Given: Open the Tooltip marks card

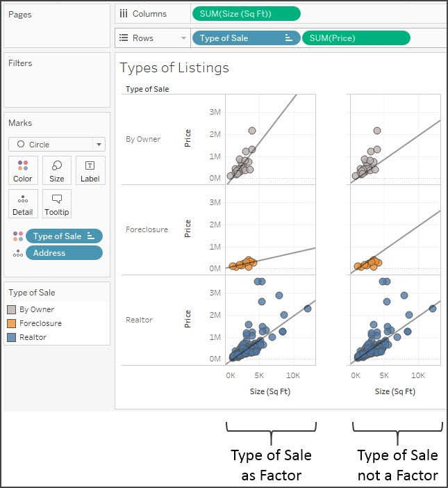Looking at the screenshot, I should pyautogui.click(x=57, y=204).
